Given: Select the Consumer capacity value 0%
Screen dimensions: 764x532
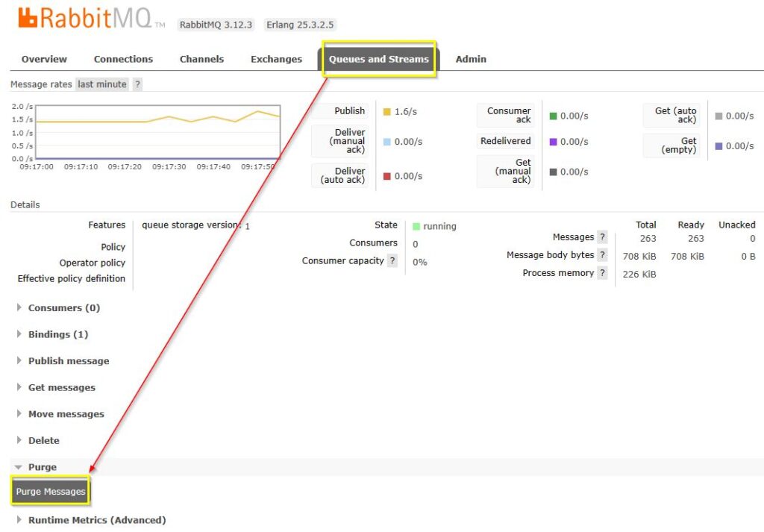Looking at the screenshot, I should [419, 262].
